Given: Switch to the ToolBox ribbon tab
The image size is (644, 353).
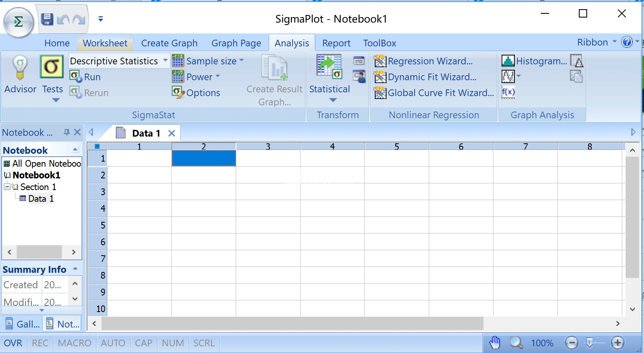Looking at the screenshot, I should pyautogui.click(x=379, y=43).
